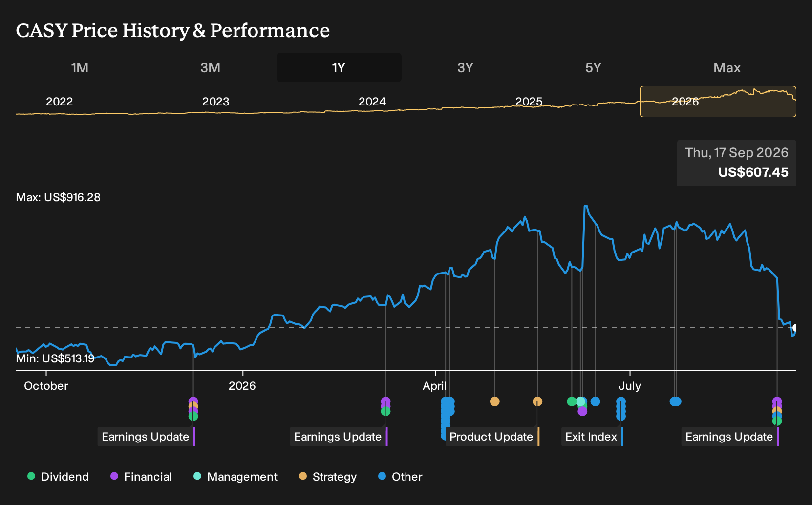
Task: Click the purple Financial legend dot
Action: pos(114,476)
